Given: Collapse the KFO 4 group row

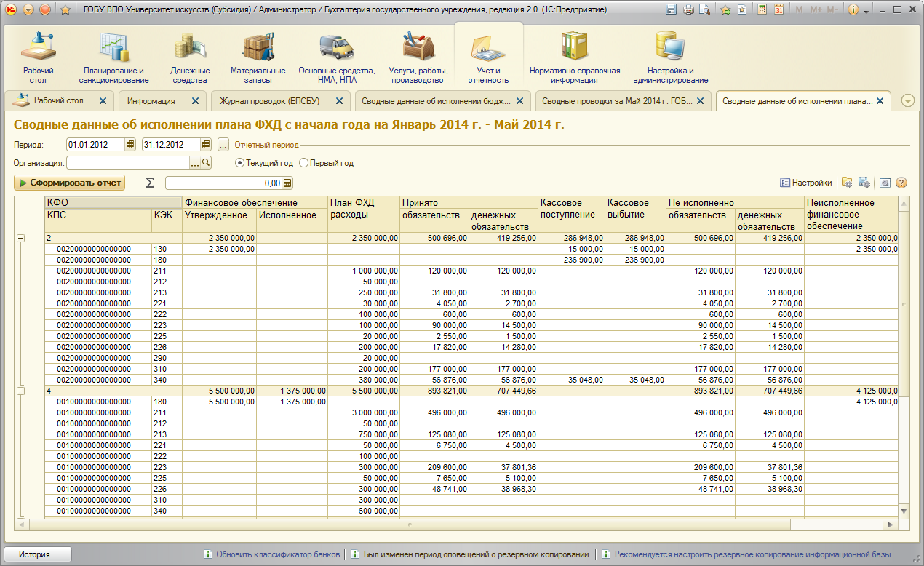Looking at the screenshot, I should (x=20, y=391).
